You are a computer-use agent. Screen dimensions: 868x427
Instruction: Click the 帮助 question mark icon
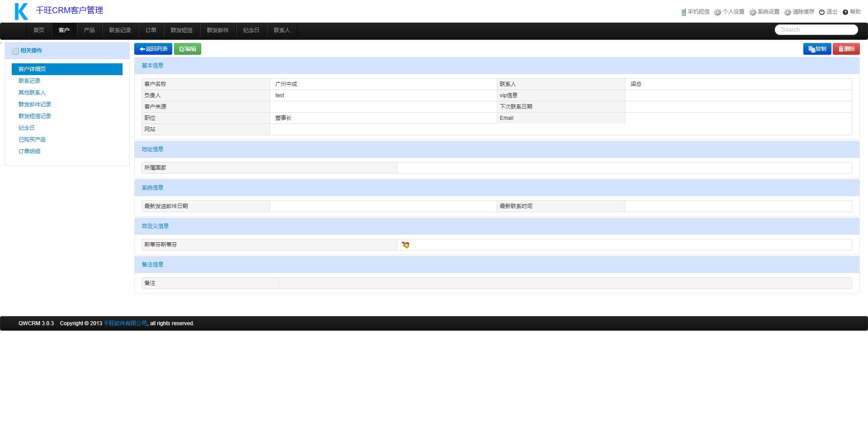coord(845,12)
